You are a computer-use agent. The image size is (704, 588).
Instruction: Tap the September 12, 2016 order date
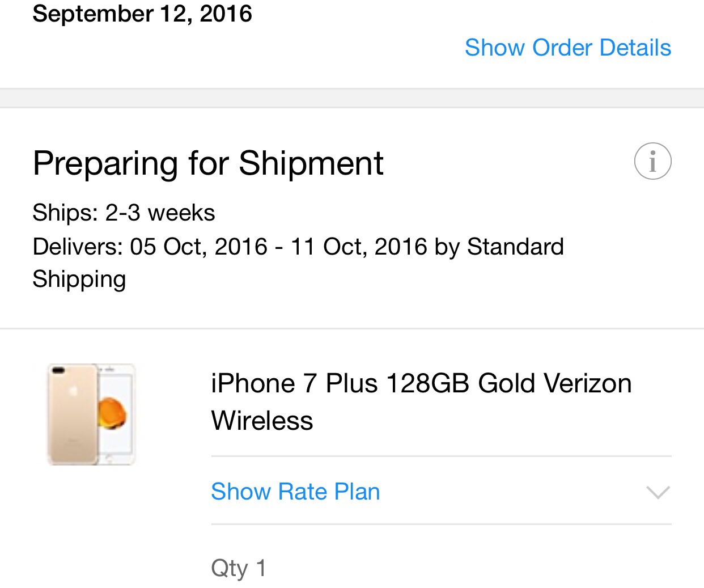(x=142, y=14)
